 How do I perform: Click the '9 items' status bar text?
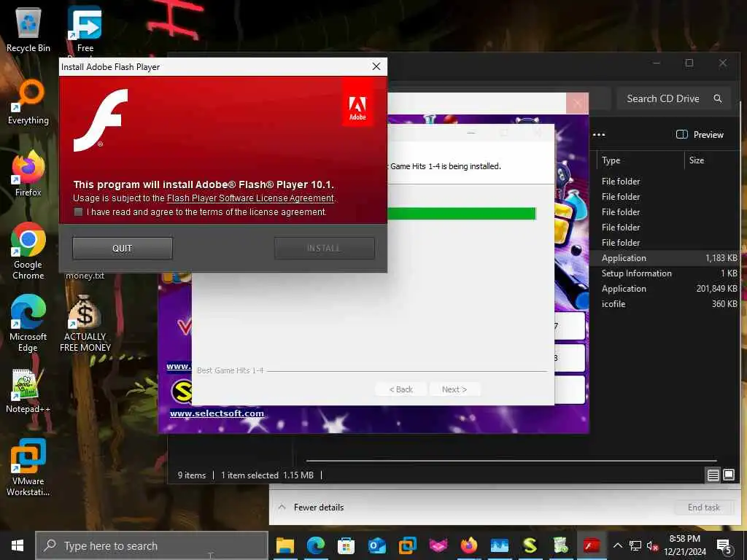click(192, 475)
